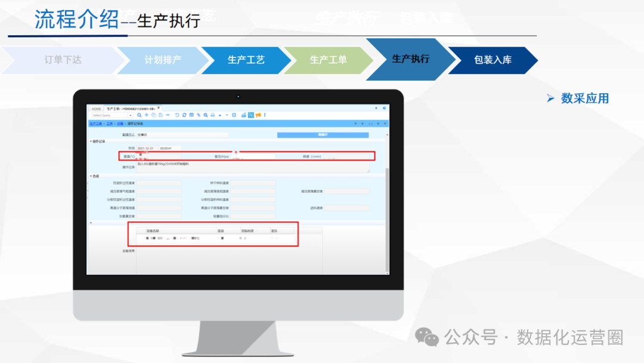644x363 pixels.
Task: Click the 副操作人 input field
Action: point(182,135)
